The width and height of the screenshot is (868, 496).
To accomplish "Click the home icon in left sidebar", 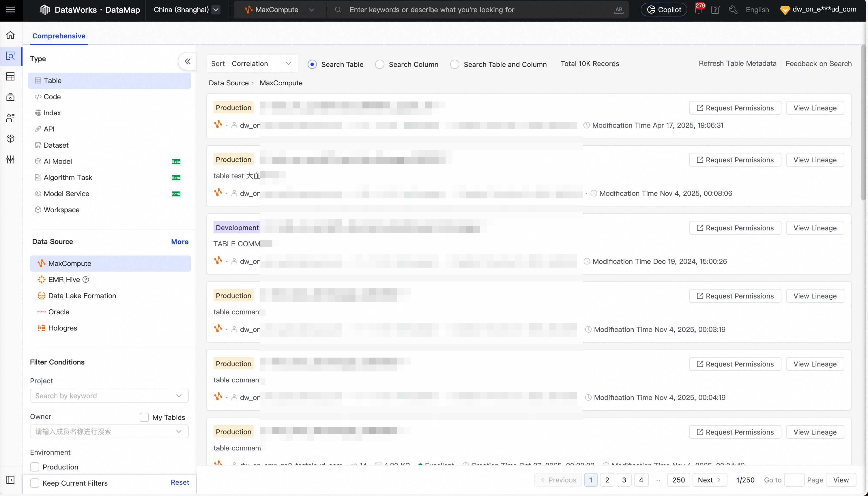I will pyautogui.click(x=11, y=35).
